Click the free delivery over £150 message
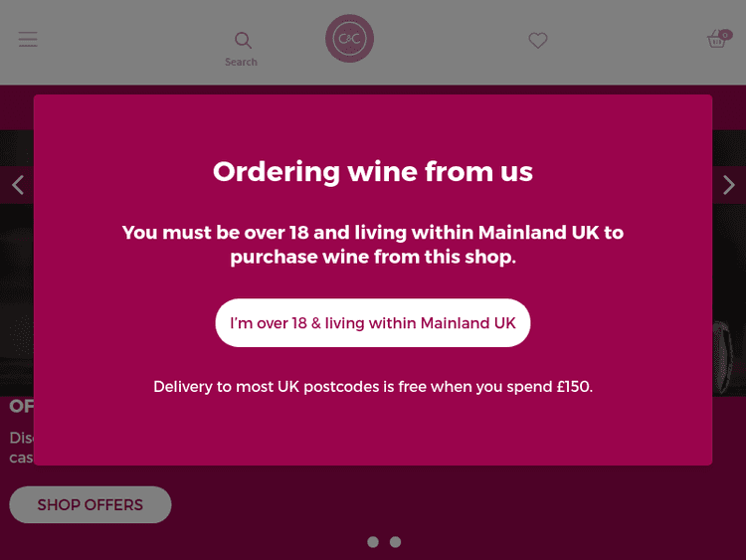 point(373,386)
